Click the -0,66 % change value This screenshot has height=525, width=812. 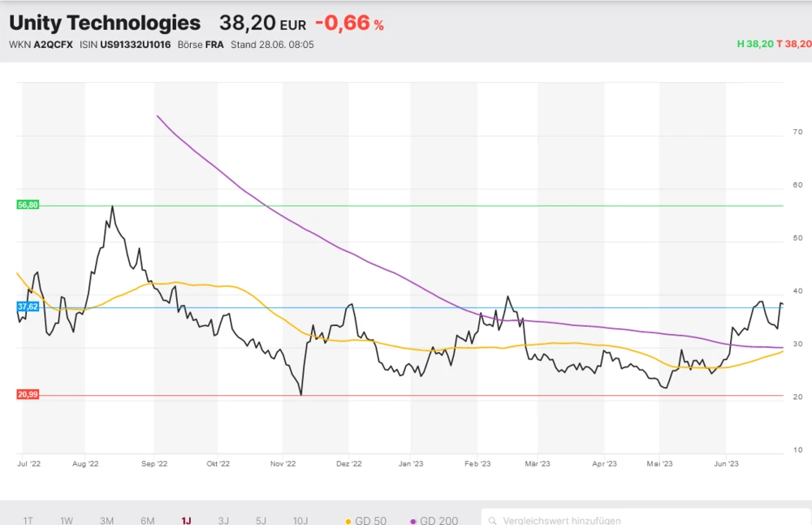tap(349, 24)
